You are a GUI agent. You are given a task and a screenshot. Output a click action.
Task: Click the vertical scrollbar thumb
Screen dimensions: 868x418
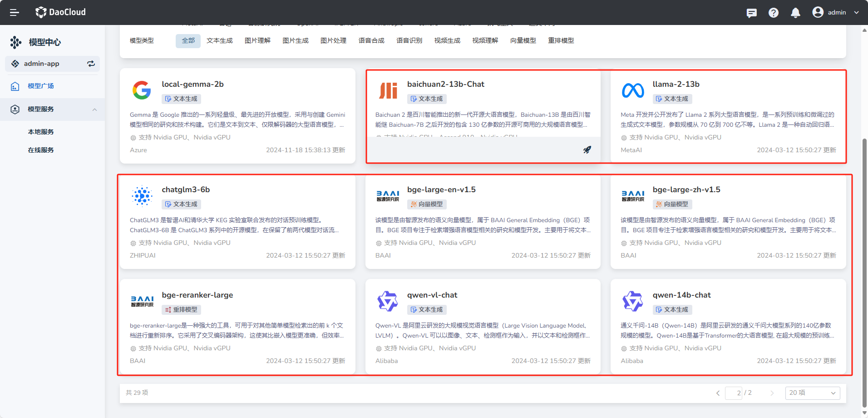point(864,273)
